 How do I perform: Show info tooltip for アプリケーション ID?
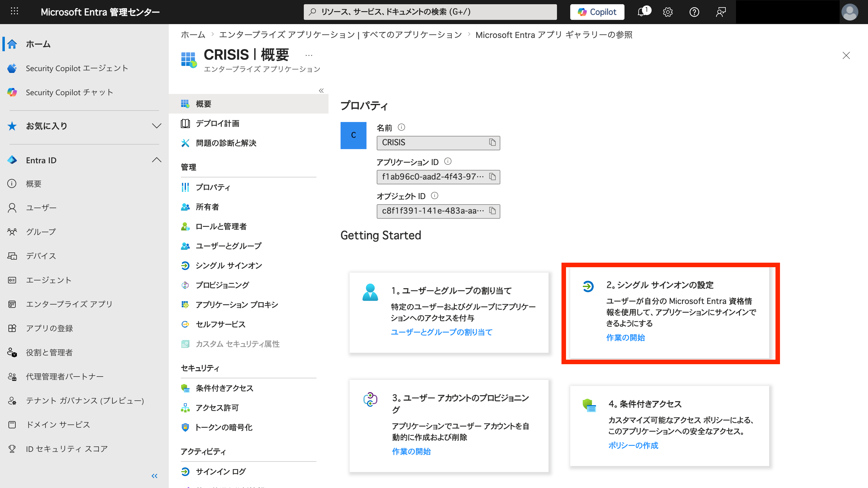[448, 161]
